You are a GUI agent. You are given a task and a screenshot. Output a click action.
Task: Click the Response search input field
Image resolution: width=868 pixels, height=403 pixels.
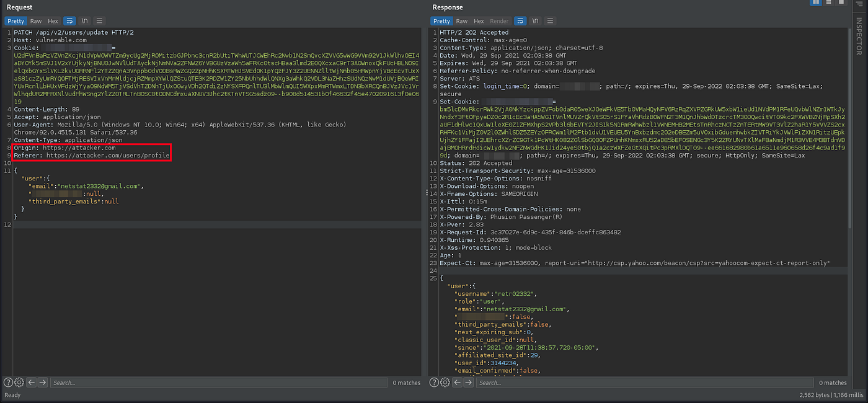pos(645,383)
